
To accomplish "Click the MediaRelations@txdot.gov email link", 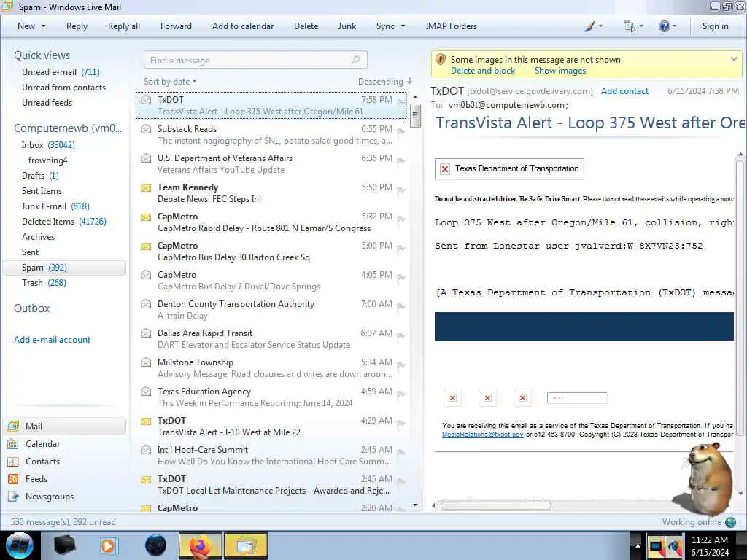I will tap(483, 435).
